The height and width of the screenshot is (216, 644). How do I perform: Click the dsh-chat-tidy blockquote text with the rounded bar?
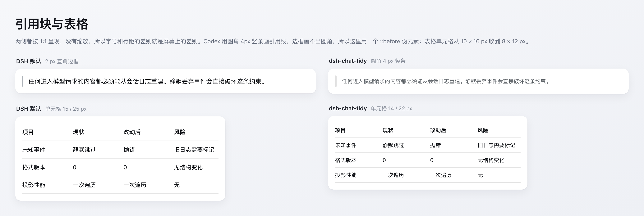pyautogui.click(x=446, y=81)
